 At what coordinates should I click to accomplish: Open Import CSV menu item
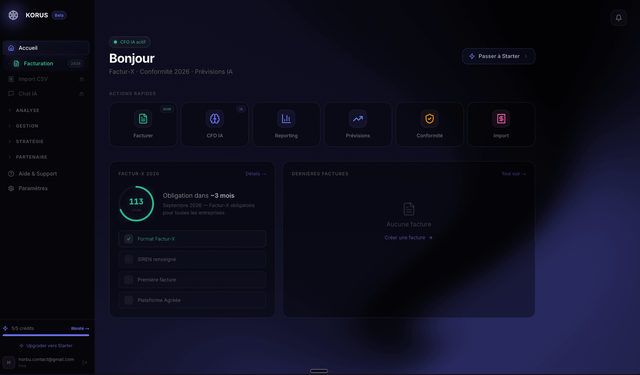[46, 79]
